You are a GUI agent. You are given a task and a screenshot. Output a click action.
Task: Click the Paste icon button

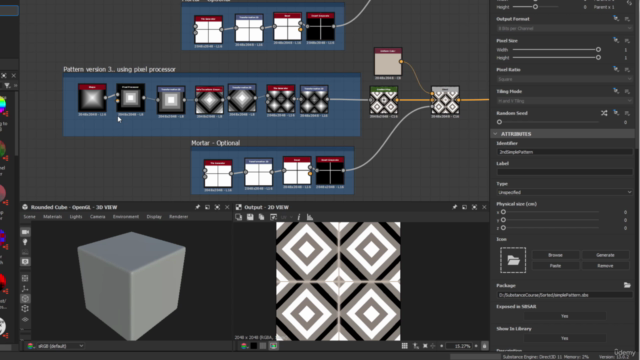(x=555, y=266)
